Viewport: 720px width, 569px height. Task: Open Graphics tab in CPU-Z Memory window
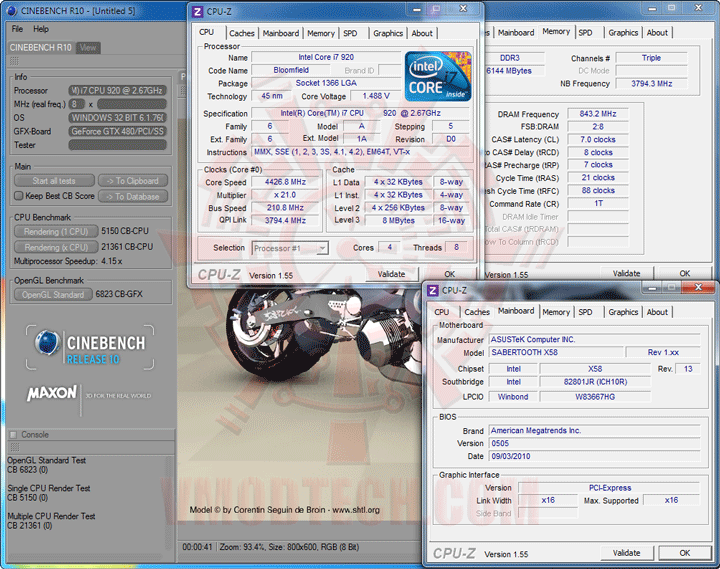pos(623,33)
